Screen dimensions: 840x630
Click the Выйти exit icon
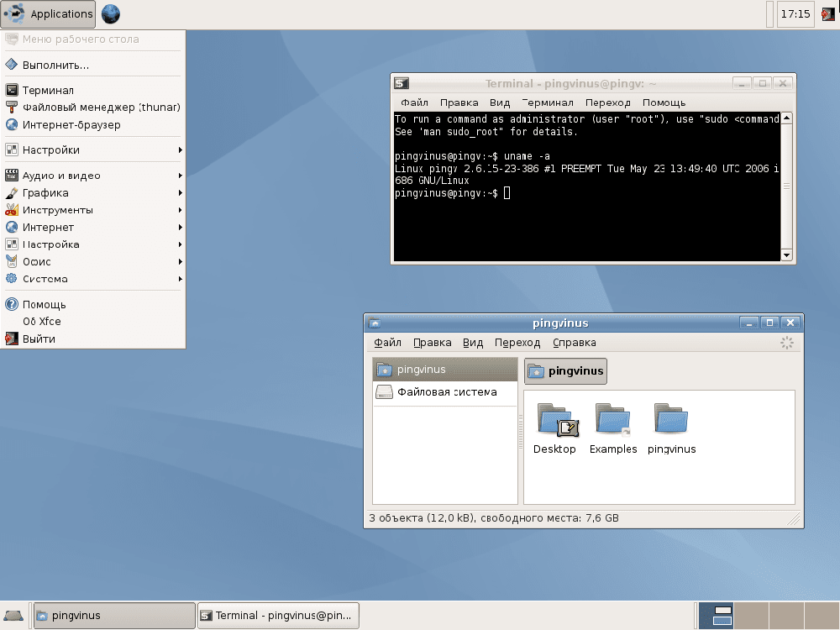(x=11, y=339)
